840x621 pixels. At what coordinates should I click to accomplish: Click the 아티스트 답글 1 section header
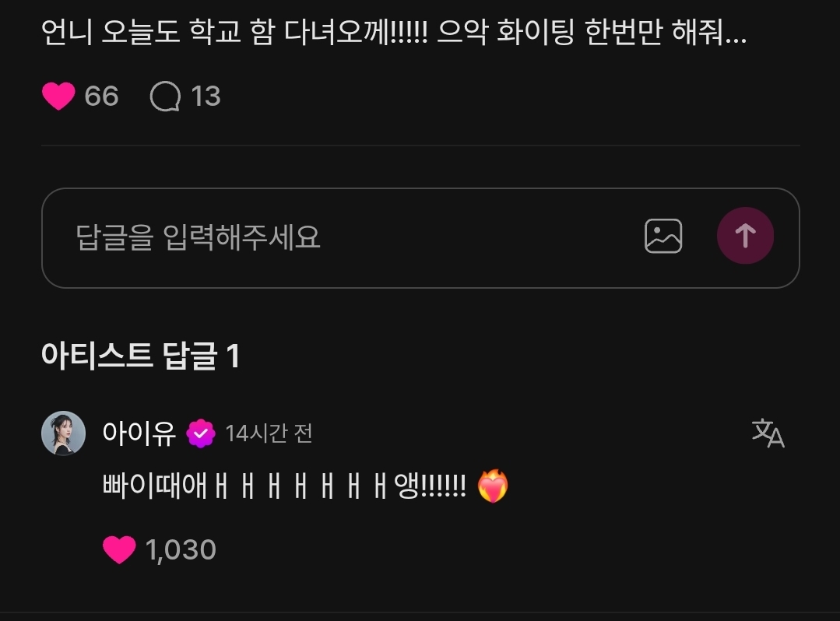coord(140,356)
